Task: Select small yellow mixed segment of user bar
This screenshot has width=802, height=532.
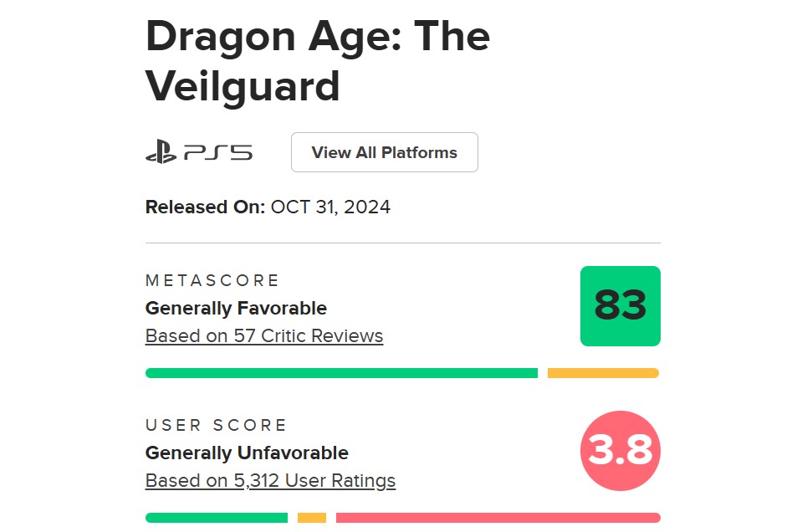Action: 312,518
